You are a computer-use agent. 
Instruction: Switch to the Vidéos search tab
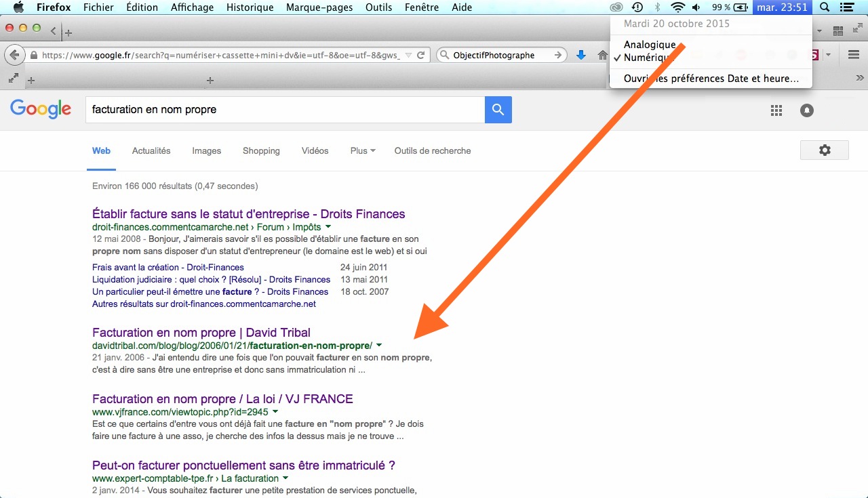[x=315, y=150]
